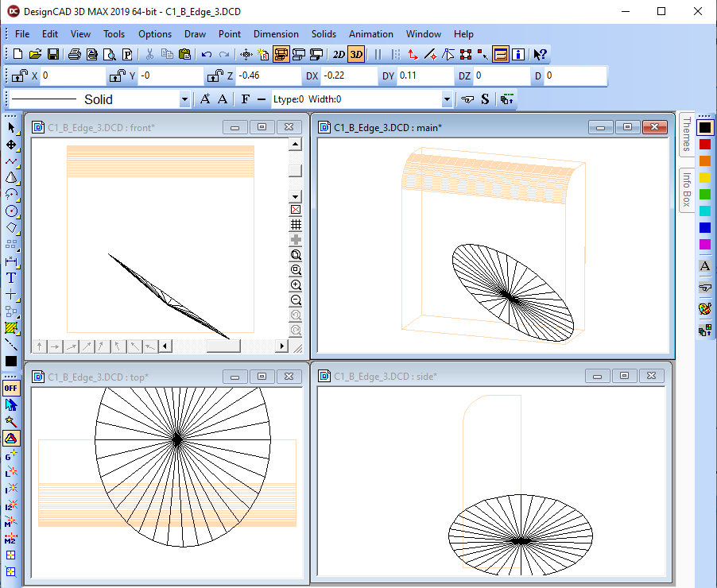Open the Solids menu
This screenshot has width=717, height=588.
tap(324, 34)
